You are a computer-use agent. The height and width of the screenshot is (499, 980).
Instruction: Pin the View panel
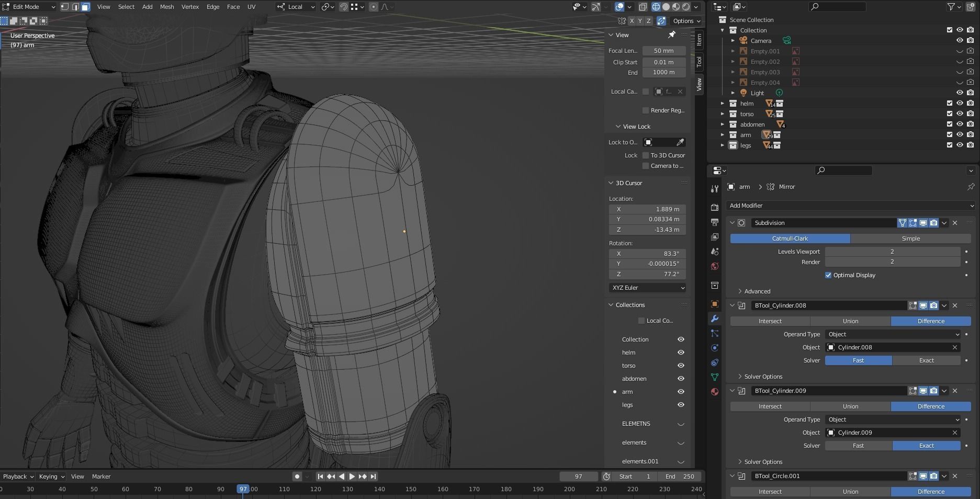click(672, 35)
